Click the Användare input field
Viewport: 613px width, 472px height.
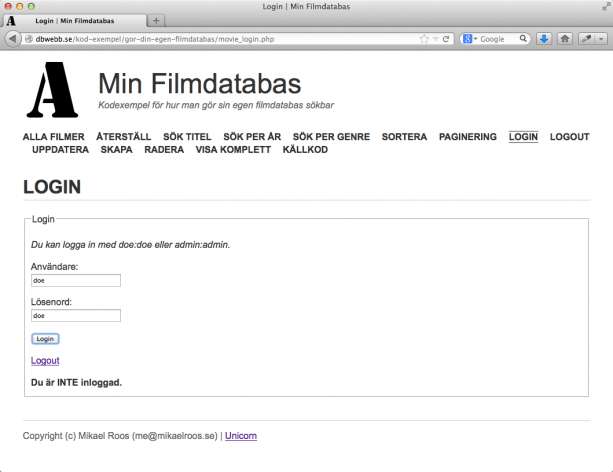76,280
